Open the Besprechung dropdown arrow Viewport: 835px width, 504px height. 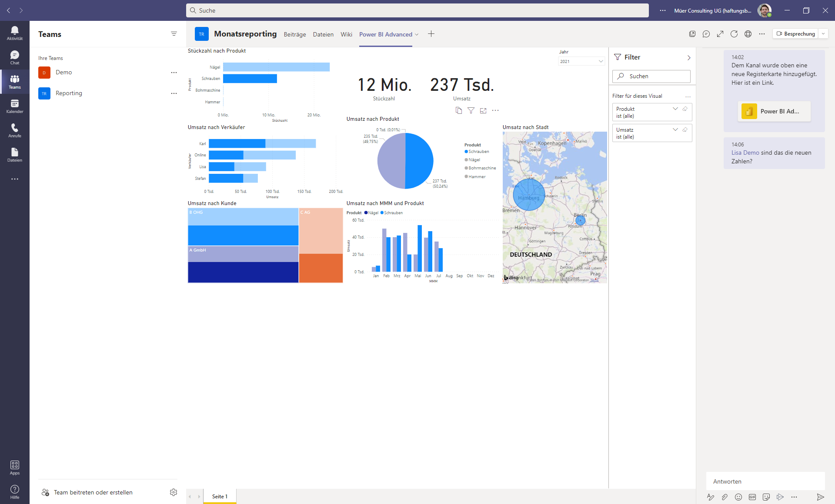point(823,34)
